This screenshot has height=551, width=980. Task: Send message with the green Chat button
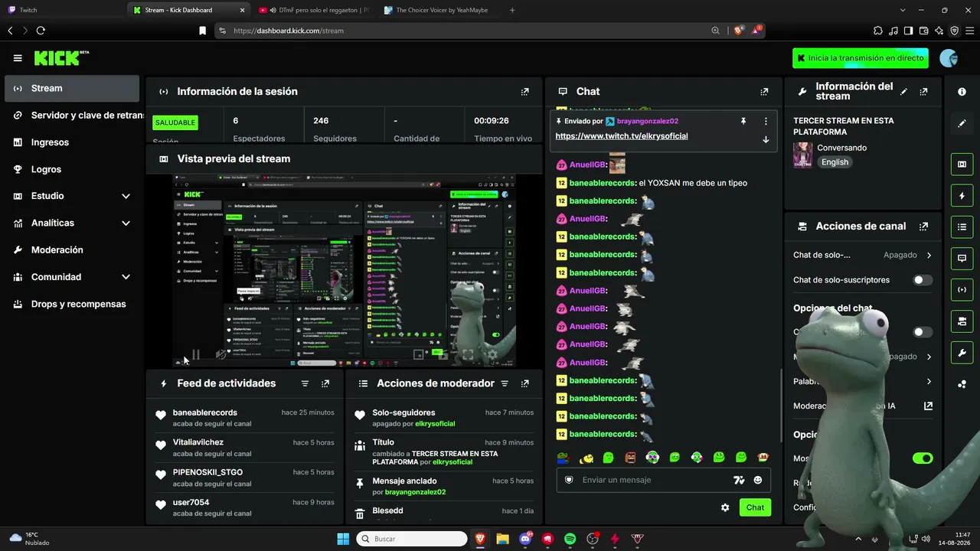click(755, 507)
